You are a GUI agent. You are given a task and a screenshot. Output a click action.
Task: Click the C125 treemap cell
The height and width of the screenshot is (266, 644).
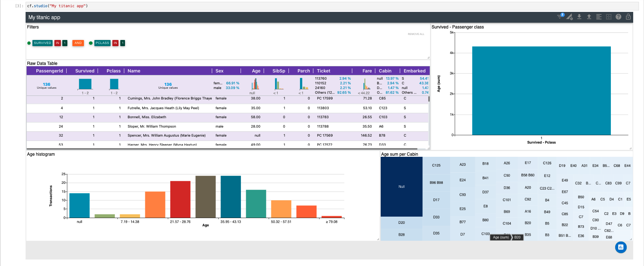pyautogui.click(x=436, y=165)
